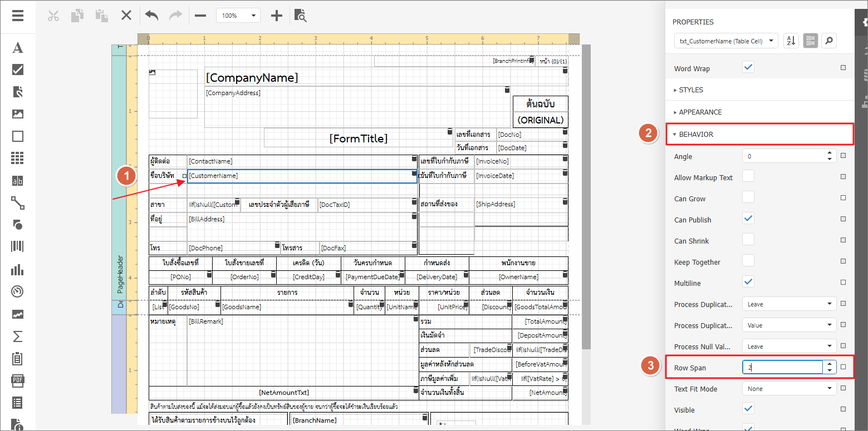Select the Bar Code toolbox control
The image size is (868, 431).
click(x=18, y=247)
